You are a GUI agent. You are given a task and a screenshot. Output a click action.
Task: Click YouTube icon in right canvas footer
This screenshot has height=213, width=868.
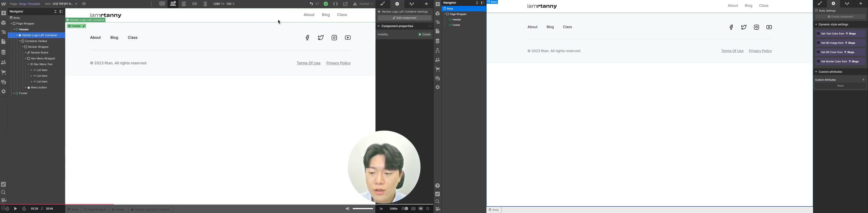point(769,27)
